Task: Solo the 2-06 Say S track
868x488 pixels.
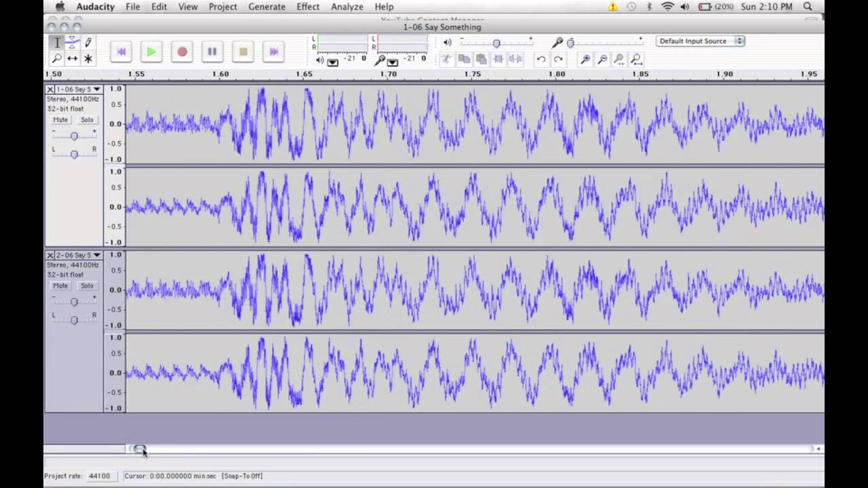Action: click(87, 286)
